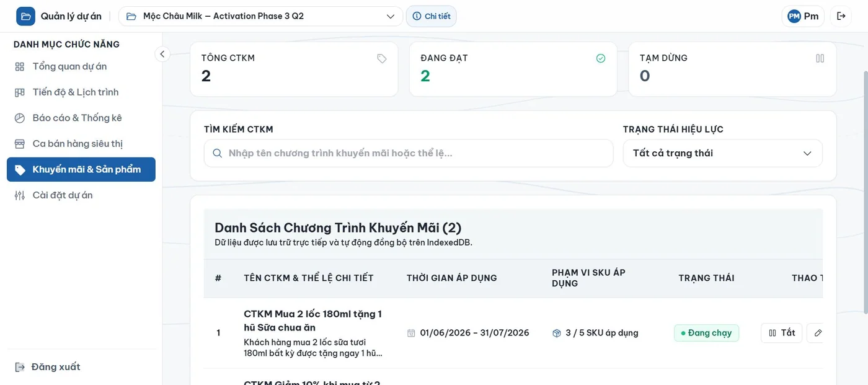868x385 pixels.
Task: Click the cube icon by 3 / 5 SKU
Action: click(x=557, y=333)
